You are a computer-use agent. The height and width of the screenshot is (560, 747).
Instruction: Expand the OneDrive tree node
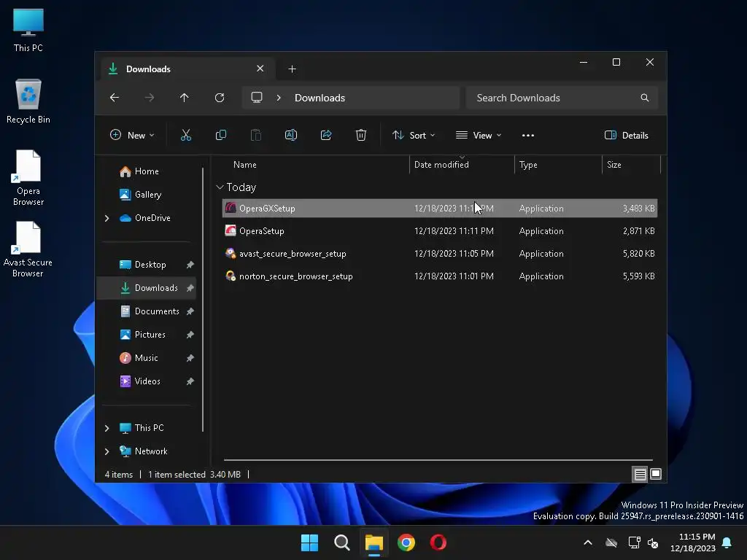pos(107,218)
